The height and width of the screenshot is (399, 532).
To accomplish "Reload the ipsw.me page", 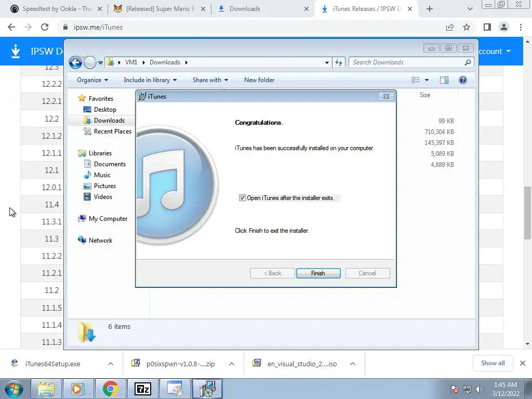I will [45, 27].
